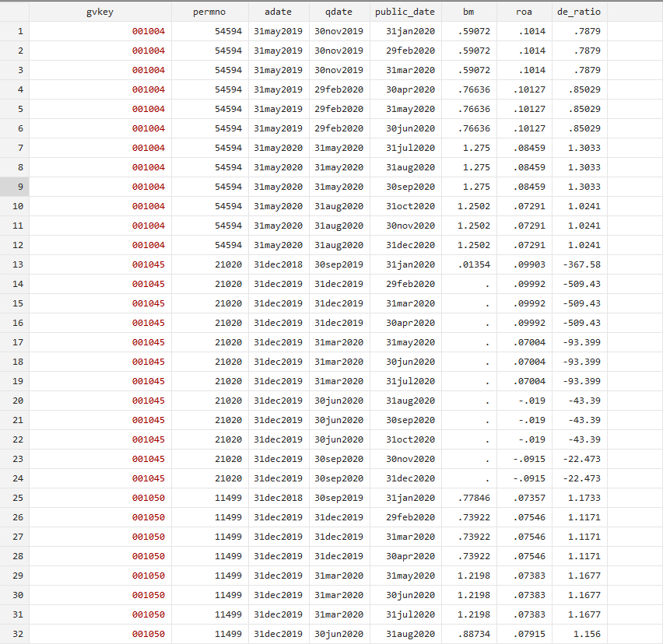Image resolution: width=663 pixels, height=644 pixels.
Task: Click bm value 1.2502 in row 10
Action: tap(469, 206)
